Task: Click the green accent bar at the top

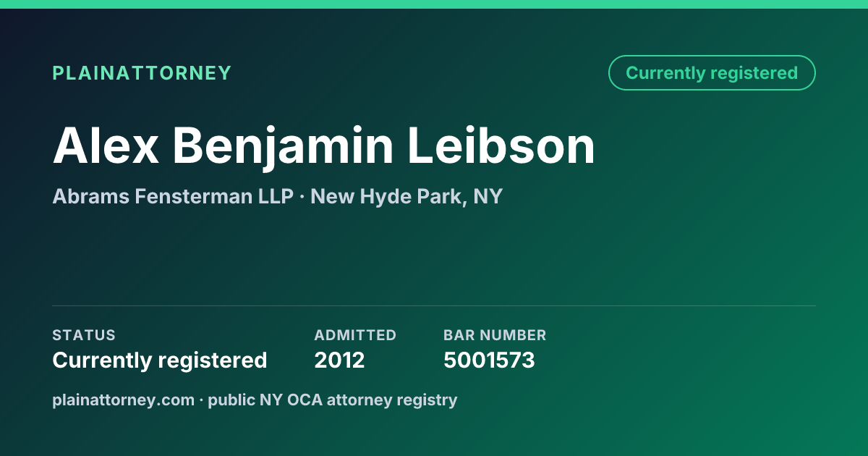Action: (434, 4)
